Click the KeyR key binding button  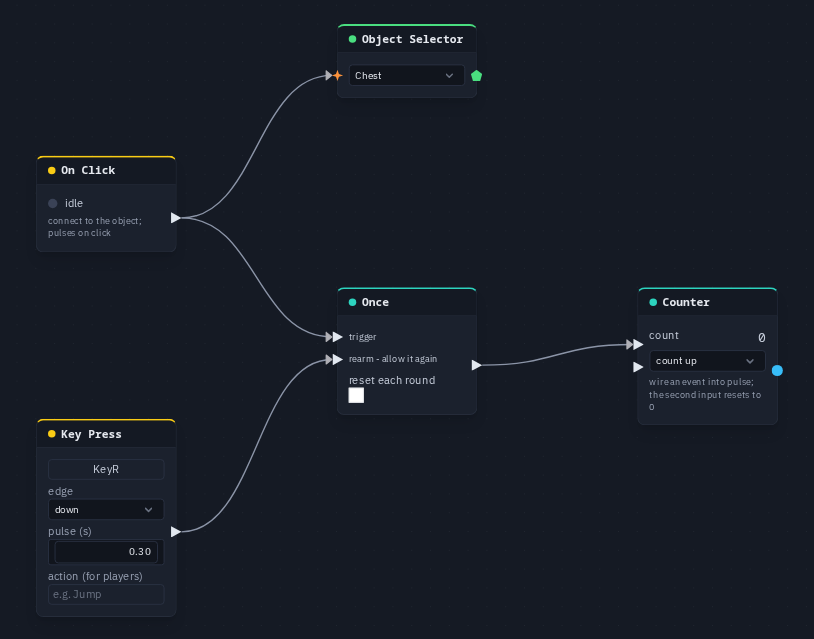point(106,469)
